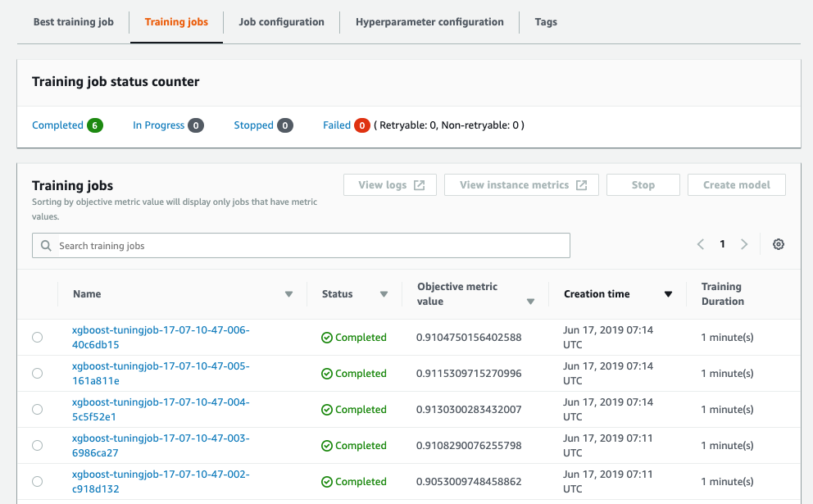813x504 pixels.
Task: Filter by Stopped status link
Action: [253, 125]
